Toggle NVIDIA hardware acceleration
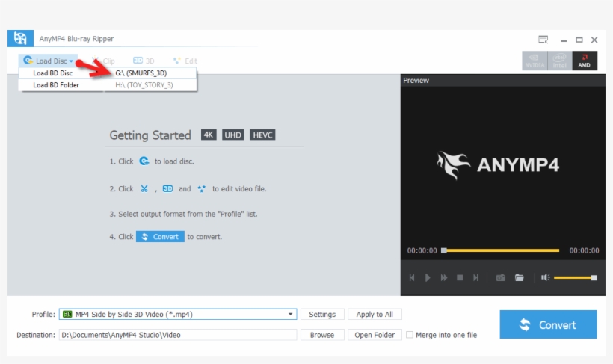The height and width of the screenshot is (364, 613). 535,61
